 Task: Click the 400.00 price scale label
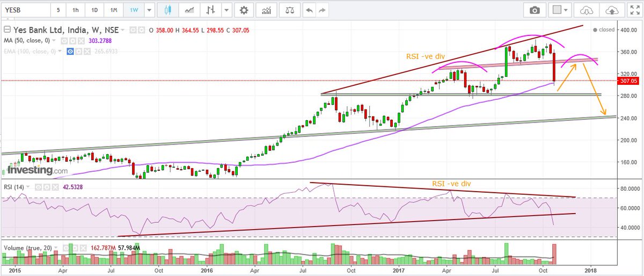click(630, 30)
